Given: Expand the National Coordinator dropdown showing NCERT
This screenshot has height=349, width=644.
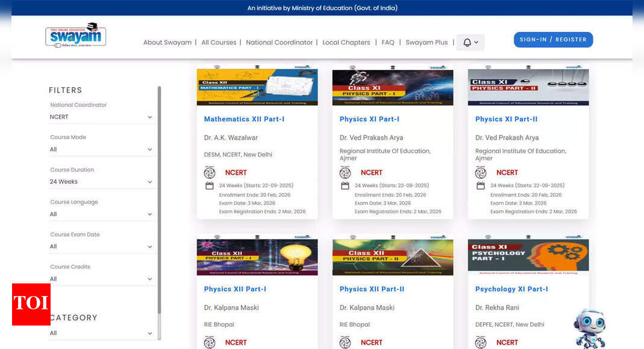Looking at the screenshot, I should 101,117.
